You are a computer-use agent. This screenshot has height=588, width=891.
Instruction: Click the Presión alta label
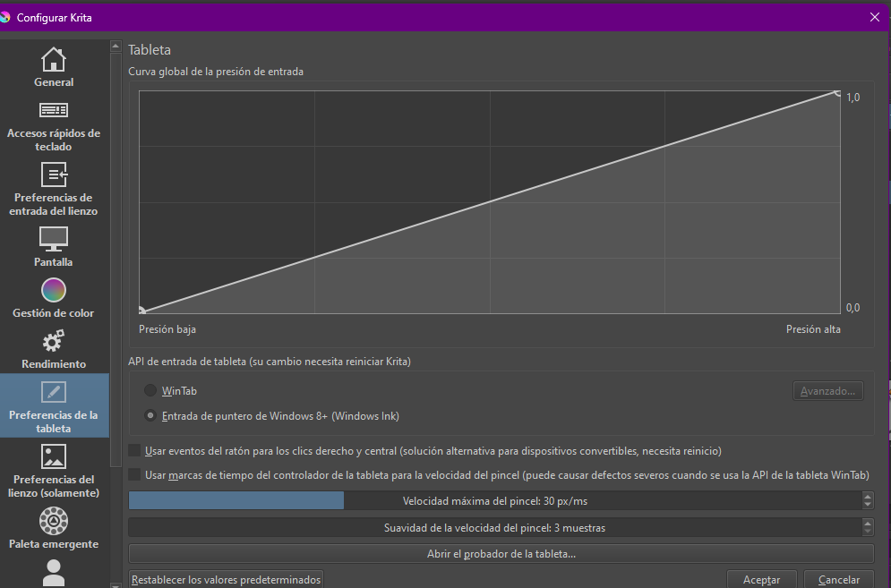[813, 329]
